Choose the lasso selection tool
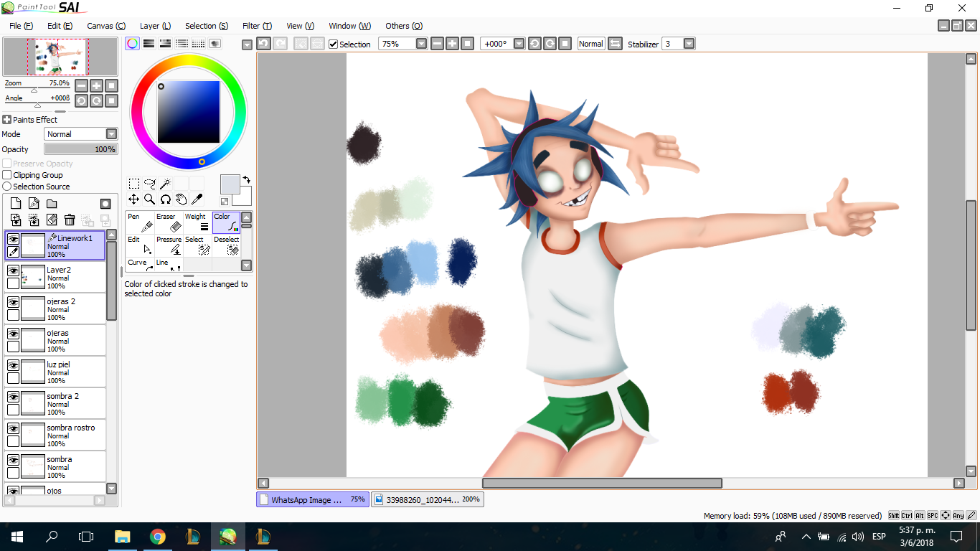This screenshot has height=551, width=980. point(150,184)
